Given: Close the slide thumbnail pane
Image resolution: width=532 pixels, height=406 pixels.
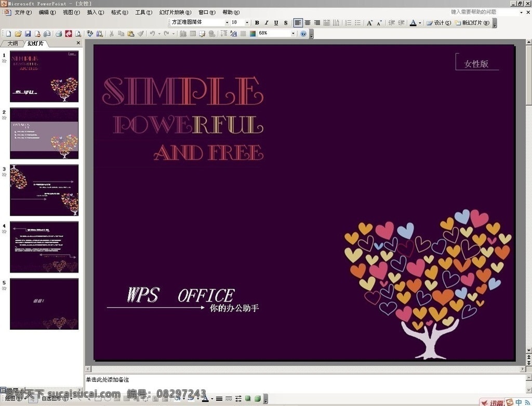Looking at the screenshot, I should (x=78, y=43).
